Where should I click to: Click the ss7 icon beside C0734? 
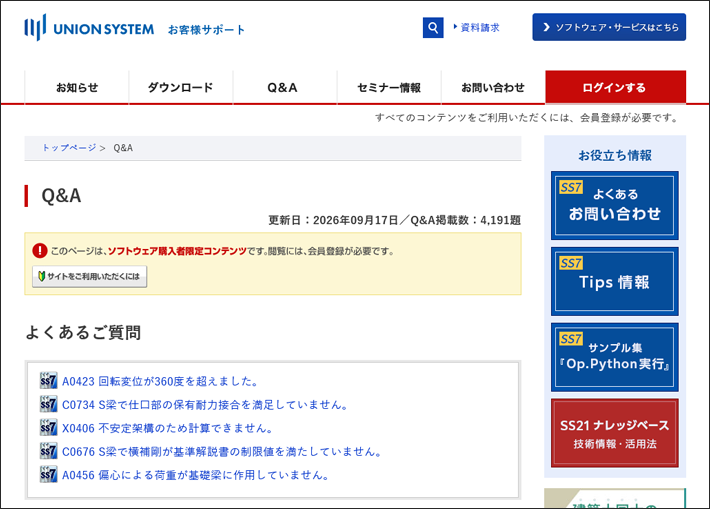[48, 404]
